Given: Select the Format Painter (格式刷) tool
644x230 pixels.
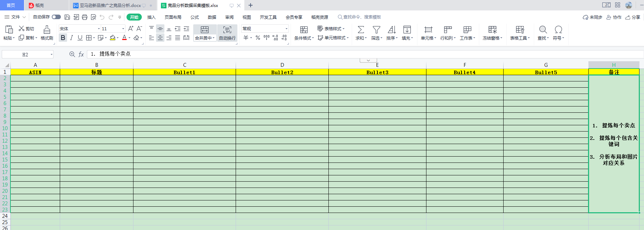Looking at the screenshot, I should (47, 33).
